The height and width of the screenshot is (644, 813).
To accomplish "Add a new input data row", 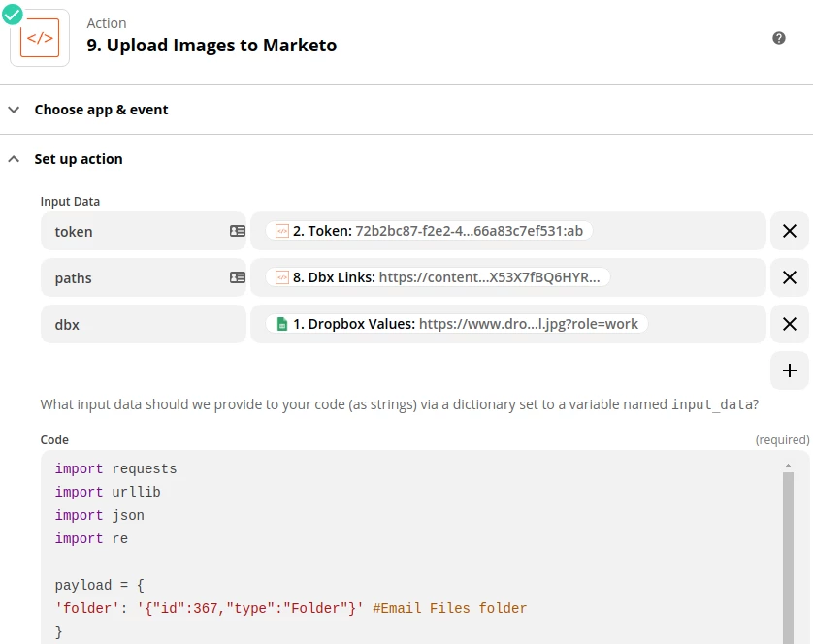I will coord(790,370).
